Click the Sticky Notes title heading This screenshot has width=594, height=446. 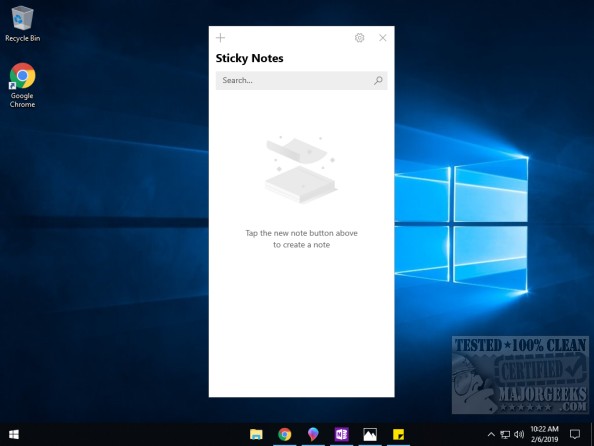point(249,58)
